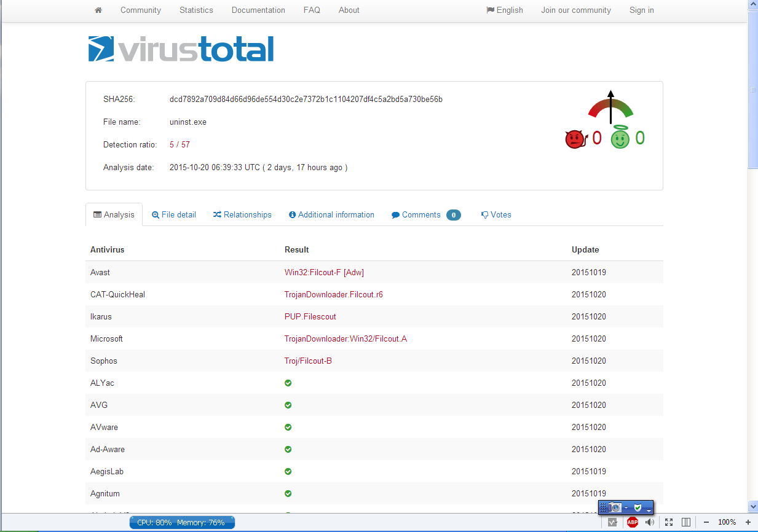Click the Comments count badge 0
The height and width of the screenshot is (532, 758).
point(454,215)
